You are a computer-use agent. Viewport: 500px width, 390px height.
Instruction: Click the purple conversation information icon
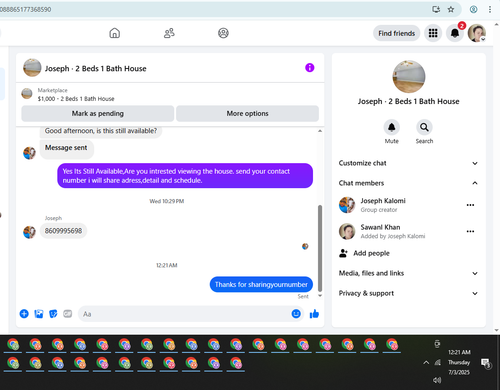[x=310, y=68]
